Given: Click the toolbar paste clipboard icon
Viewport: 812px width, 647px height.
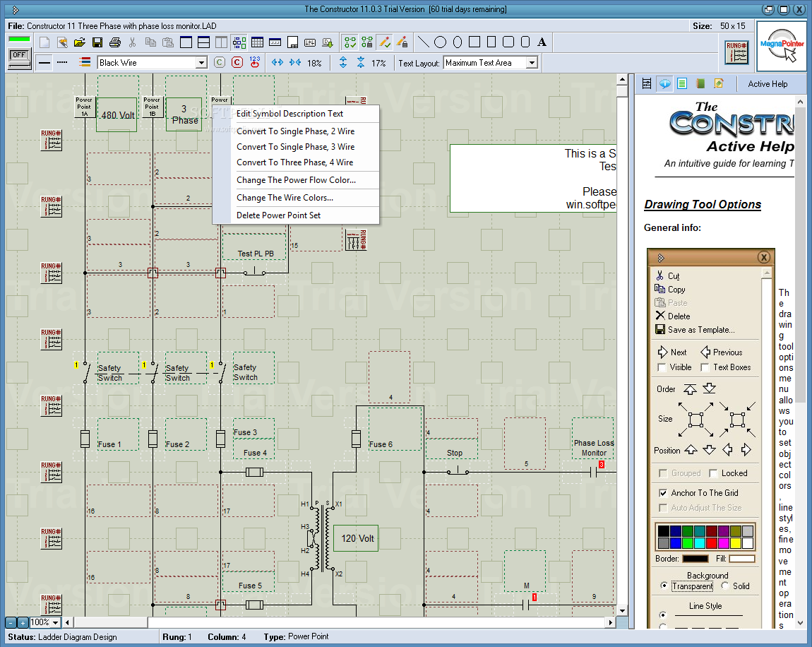Looking at the screenshot, I should click(168, 42).
